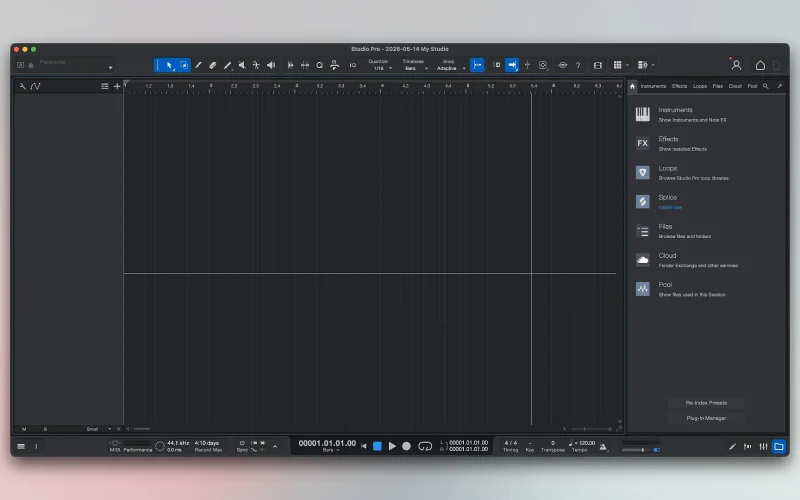The height and width of the screenshot is (500, 800).
Task: Select the Range tool
Action: coord(184,65)
